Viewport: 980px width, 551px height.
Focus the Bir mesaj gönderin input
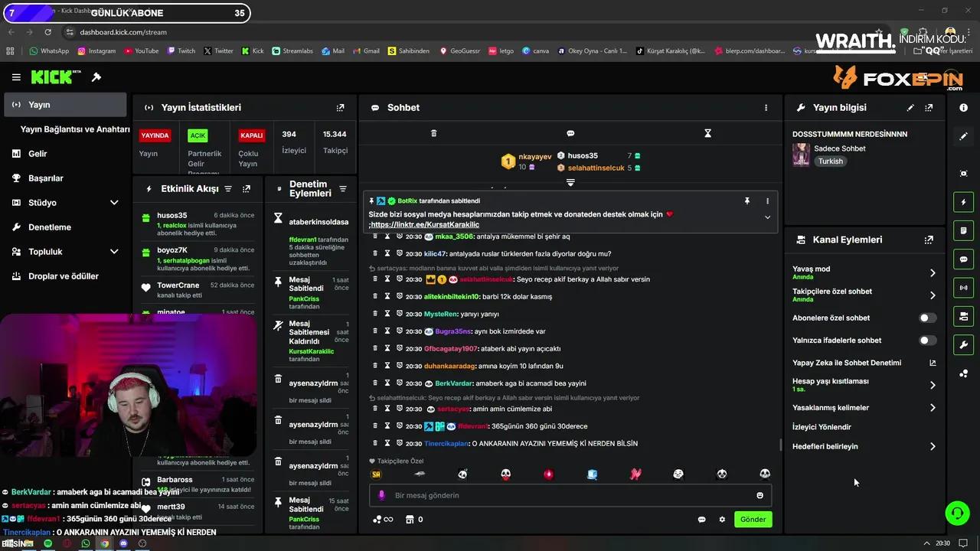pos(570,495)
